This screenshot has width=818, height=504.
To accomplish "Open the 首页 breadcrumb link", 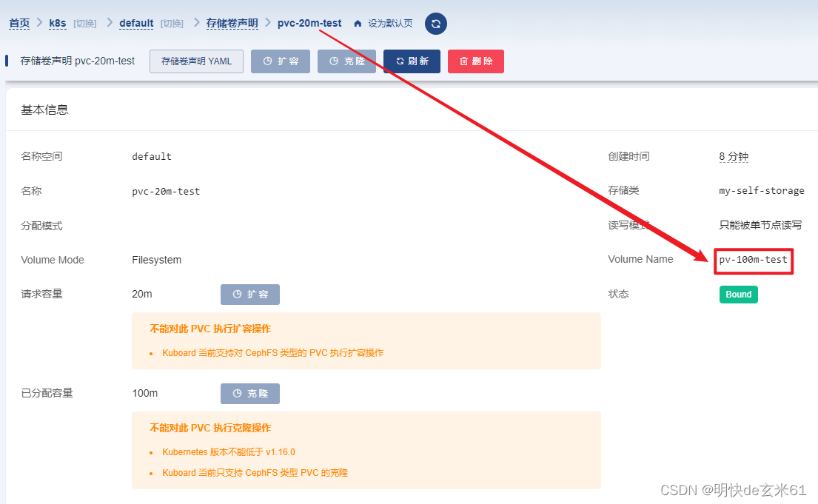I will coord(19,24).
